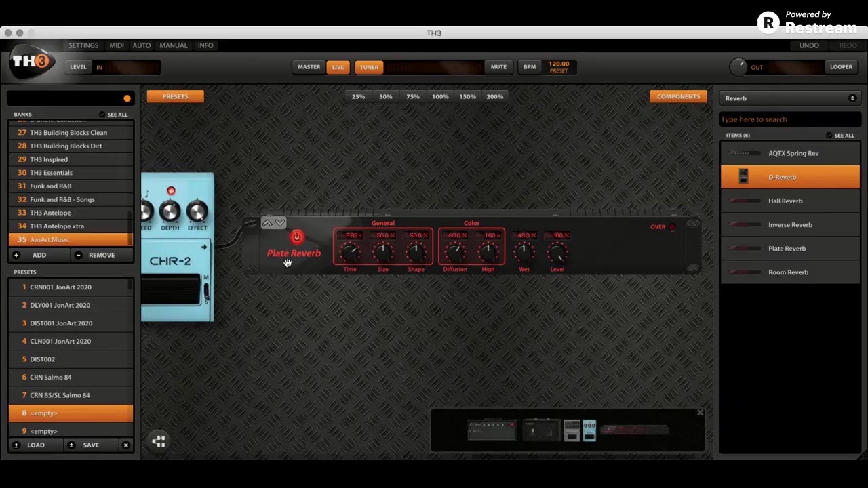Open the AUTO menu

pyautogui.click(x=142, y=45)
